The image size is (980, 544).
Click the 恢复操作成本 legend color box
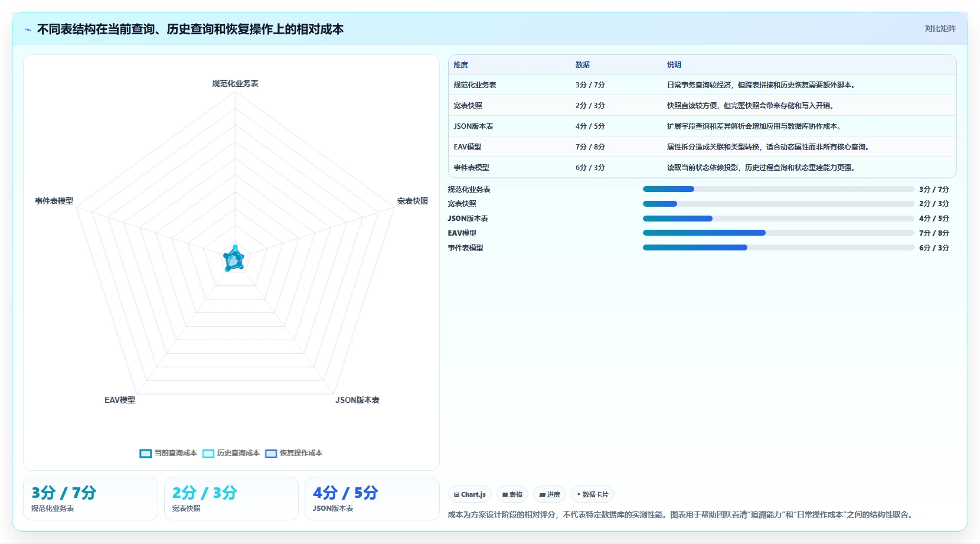point(271,454)
